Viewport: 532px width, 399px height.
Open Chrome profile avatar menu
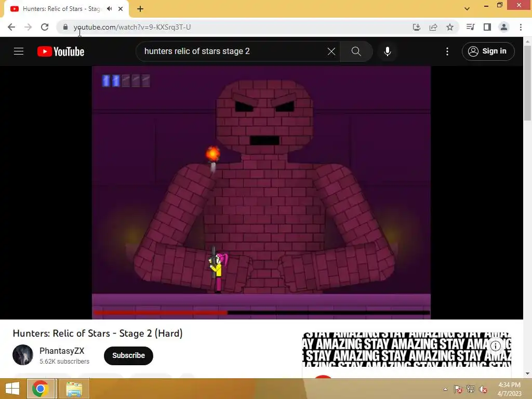pos(504,27)
